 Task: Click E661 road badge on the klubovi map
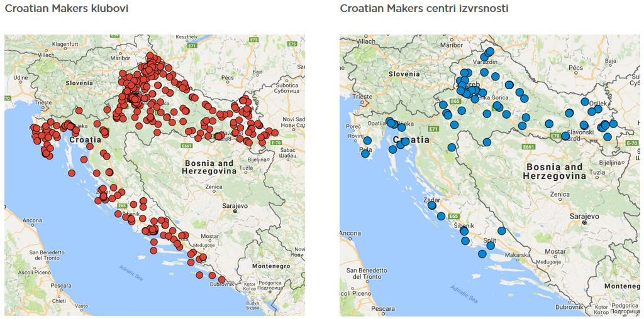(186, 145)
